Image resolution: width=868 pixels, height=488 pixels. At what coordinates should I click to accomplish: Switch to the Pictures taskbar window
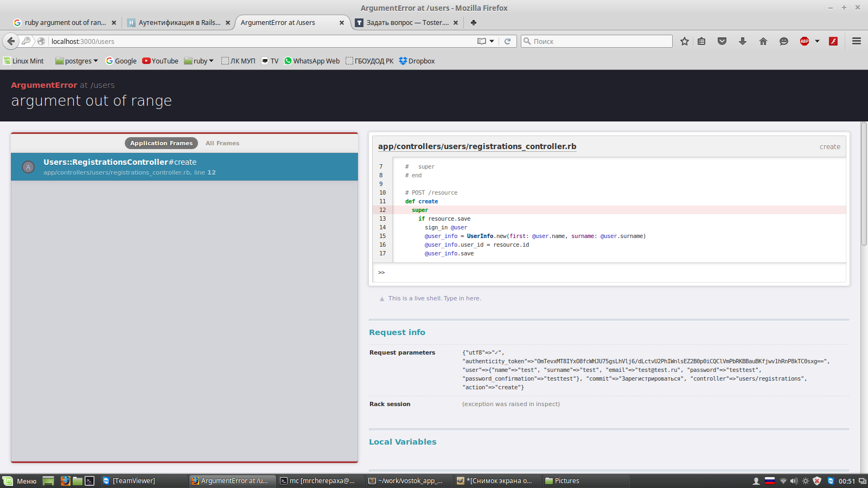[x=586, y=481]
